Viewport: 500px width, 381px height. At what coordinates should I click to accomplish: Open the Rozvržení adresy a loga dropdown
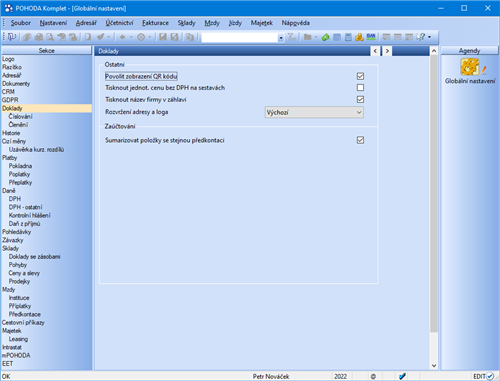[x=314, y=112]
